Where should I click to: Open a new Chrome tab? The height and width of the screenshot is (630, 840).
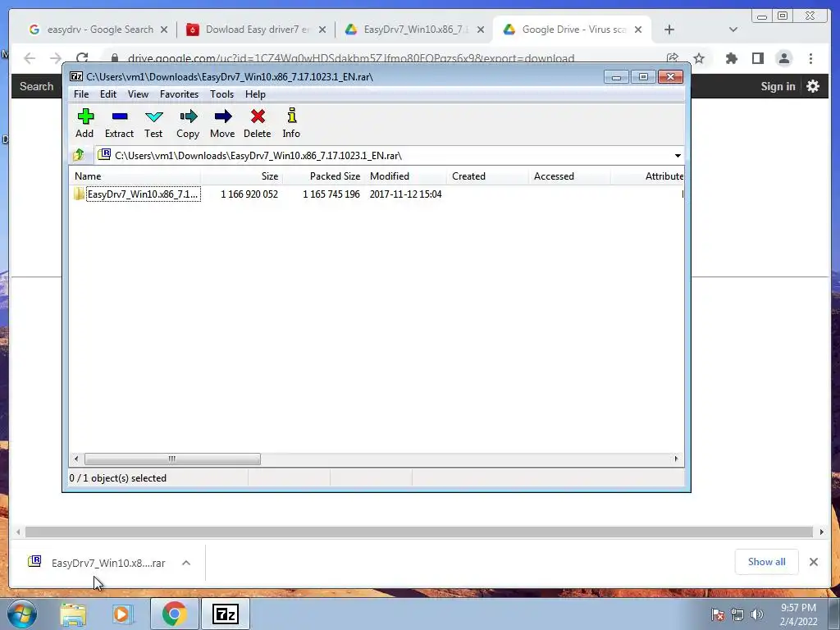[x=669, y=30]
